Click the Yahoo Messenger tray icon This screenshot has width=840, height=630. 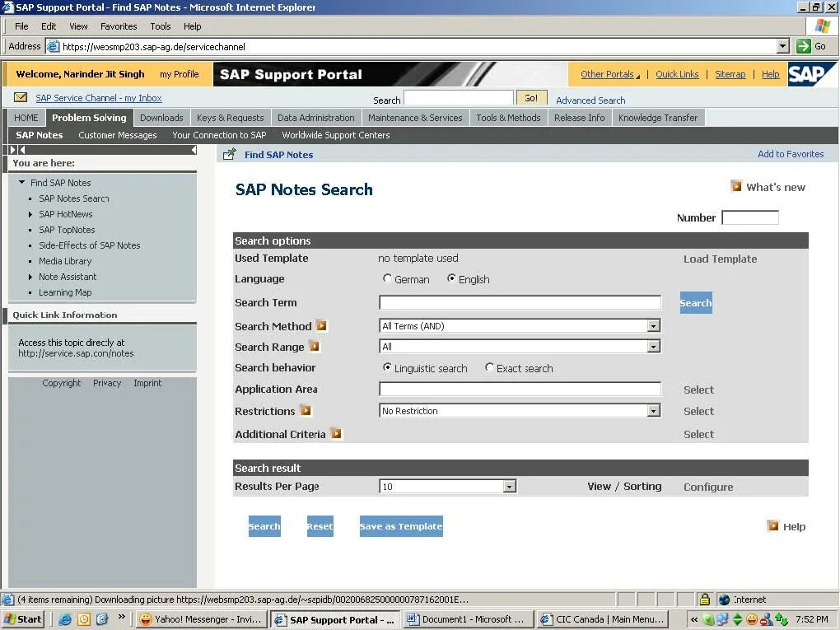[752, 619]
